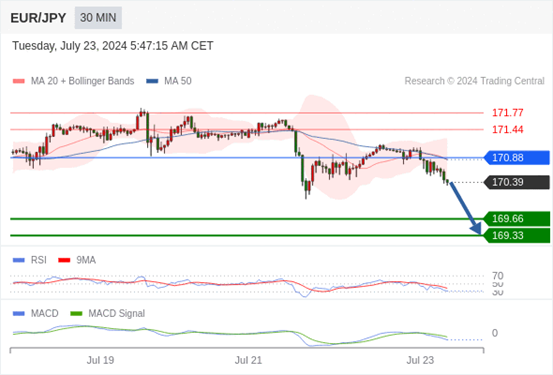Click the 169.66 support price tag

517,219
